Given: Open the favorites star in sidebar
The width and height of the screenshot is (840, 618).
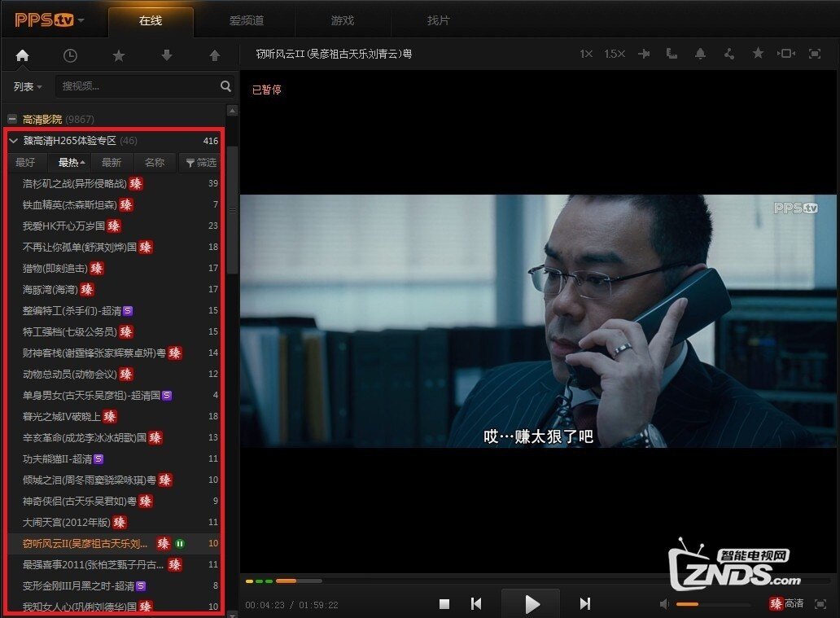Looking at the screenshot, I should 118,55.
